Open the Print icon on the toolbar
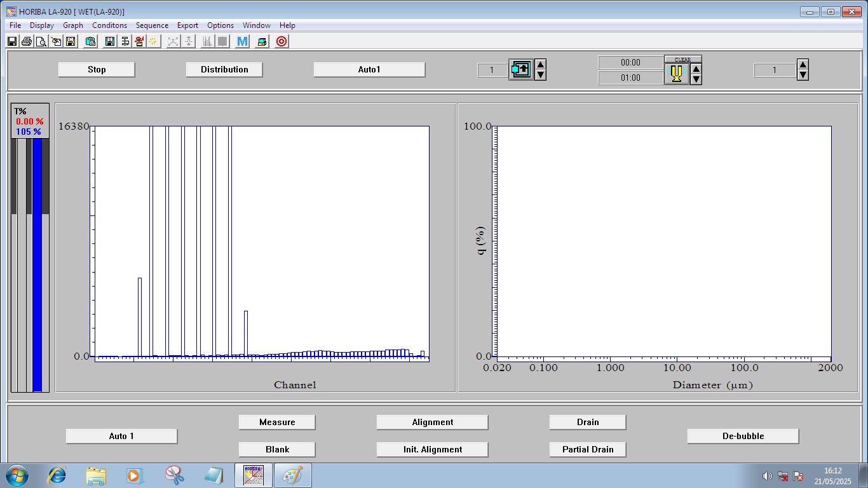The image size is (868, 488). coord(27,41)
